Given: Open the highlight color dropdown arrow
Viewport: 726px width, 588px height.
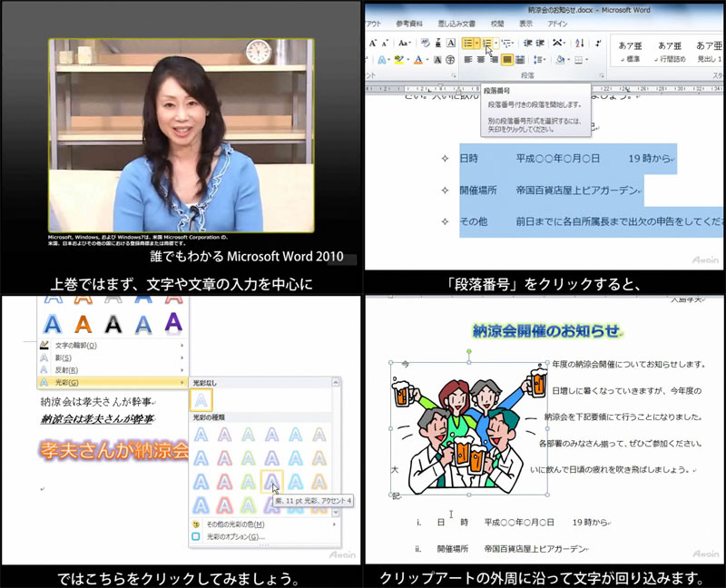Looking at the screenshot, I should pos(407,60).
